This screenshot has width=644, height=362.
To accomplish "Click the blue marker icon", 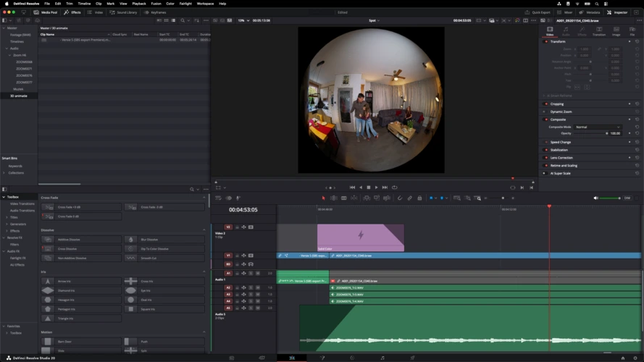I will click(x=442, y=198).
